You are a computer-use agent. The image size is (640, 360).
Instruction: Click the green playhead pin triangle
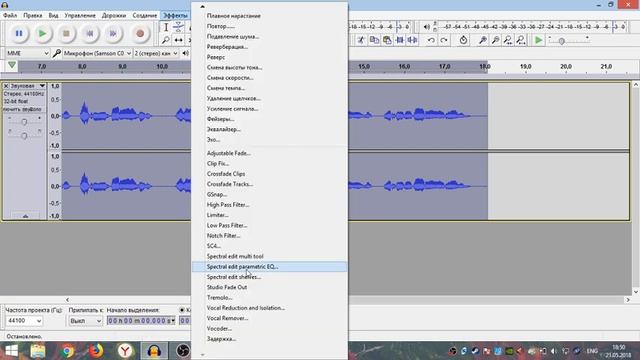coord(12,65)
